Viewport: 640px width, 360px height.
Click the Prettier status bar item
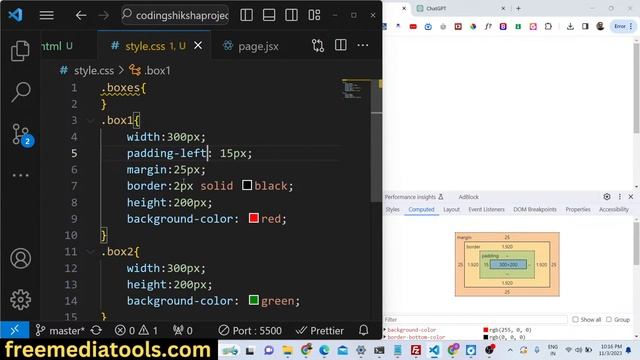coord(320,331)
